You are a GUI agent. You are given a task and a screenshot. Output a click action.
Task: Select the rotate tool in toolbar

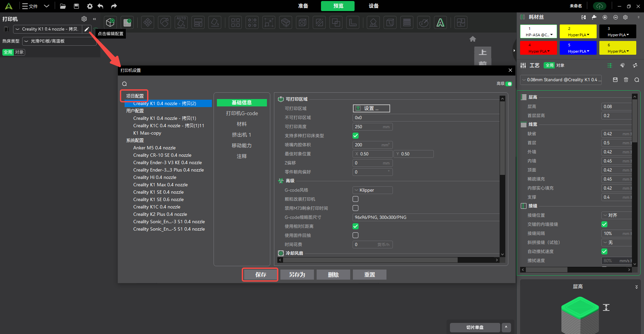(x=165, y=22)
